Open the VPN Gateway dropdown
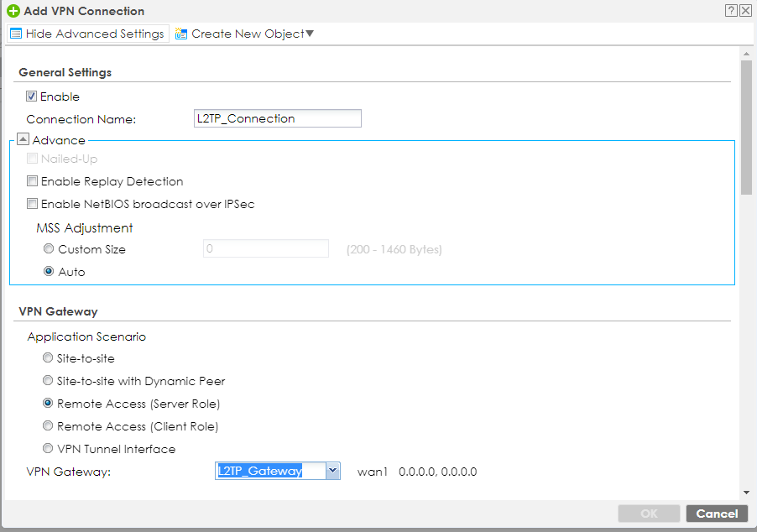Viewport: 757px width, 532px height. click(x=332, y=471)
